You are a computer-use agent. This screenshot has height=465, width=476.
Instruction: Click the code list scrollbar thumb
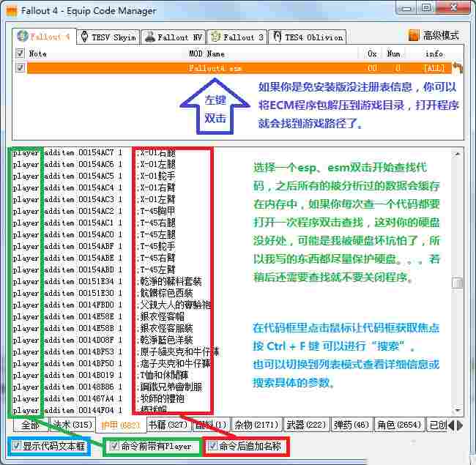[x=457, y=282]
